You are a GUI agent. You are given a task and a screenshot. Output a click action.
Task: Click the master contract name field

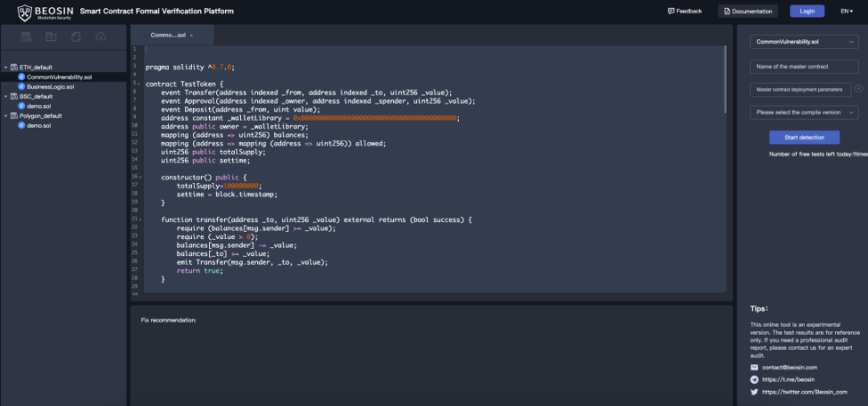click(804, 66)
